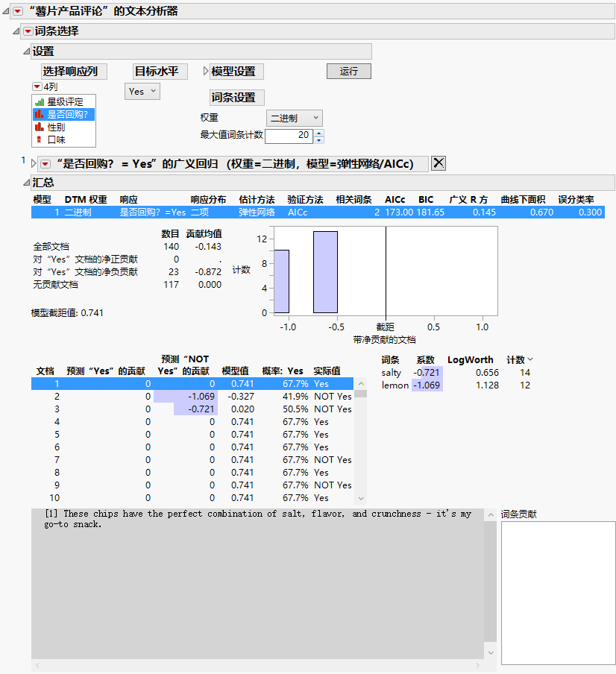Select the model 1 row in 汇总 table

click(318, 212)
